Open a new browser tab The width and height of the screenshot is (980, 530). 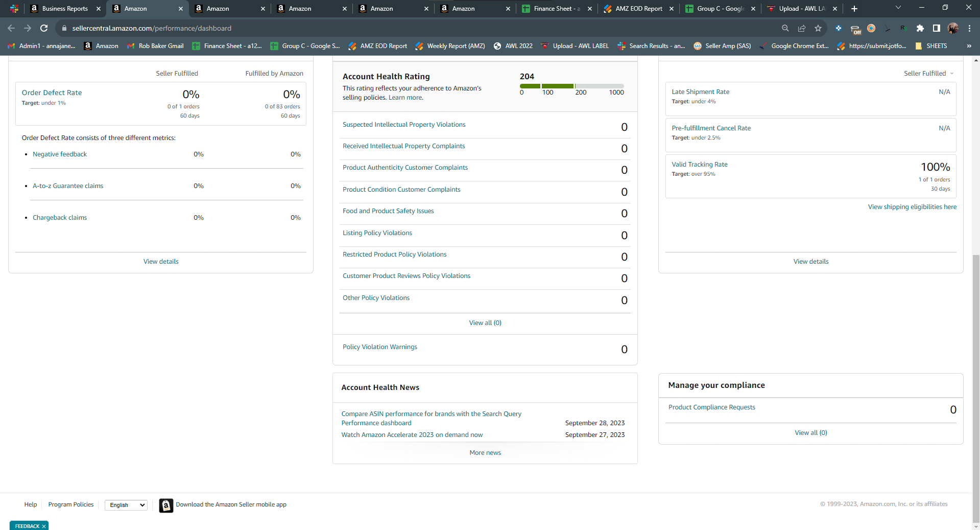pos(854,9)
